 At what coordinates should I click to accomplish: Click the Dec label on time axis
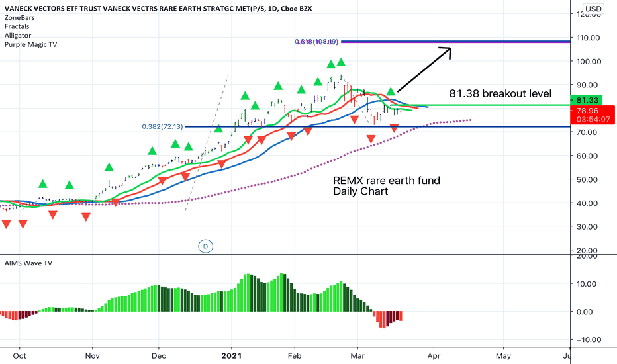click(x=159, y=356)
